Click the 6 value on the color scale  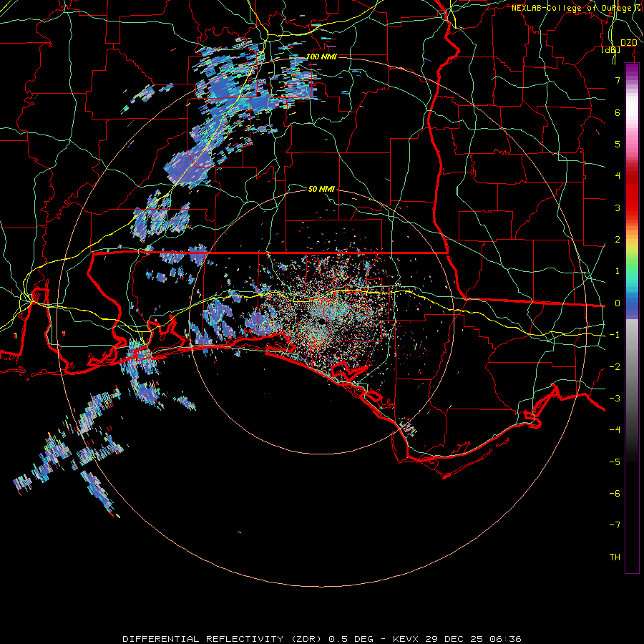pos(618,112)
